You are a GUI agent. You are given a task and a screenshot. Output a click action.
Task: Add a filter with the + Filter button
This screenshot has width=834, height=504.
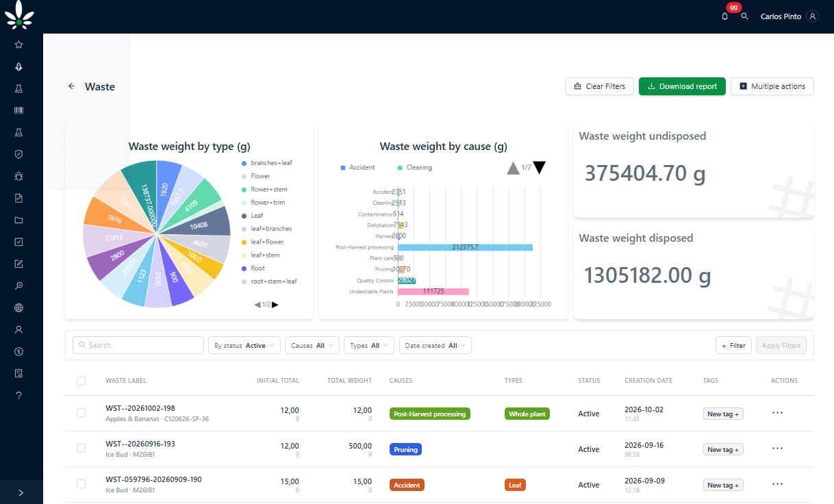tap(733, 345)
